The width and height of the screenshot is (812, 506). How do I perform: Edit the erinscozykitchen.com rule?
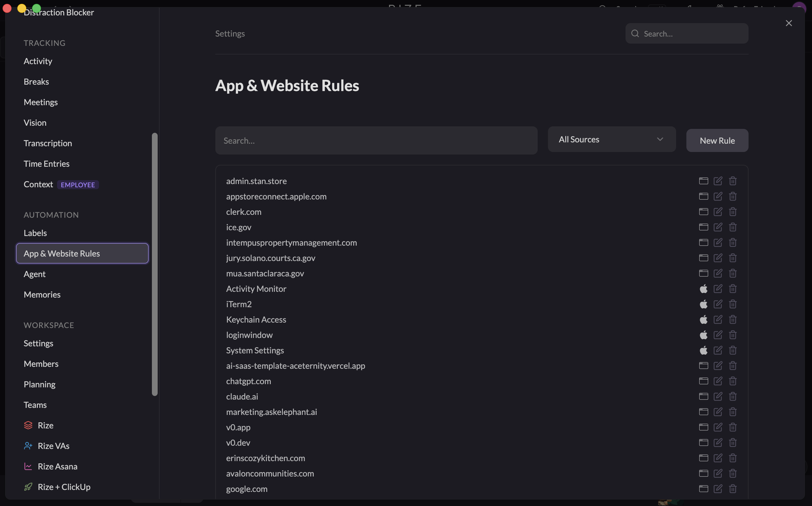coord(718,458)
